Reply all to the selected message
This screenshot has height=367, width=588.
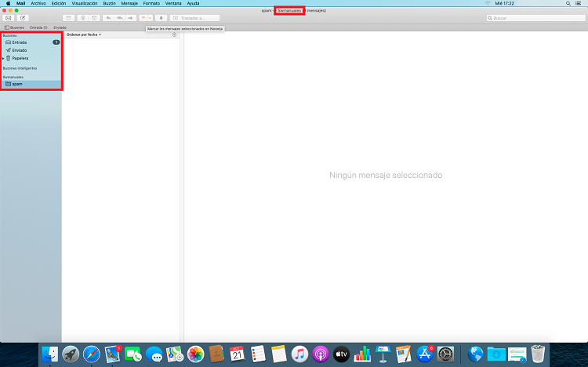click(120, 18)
